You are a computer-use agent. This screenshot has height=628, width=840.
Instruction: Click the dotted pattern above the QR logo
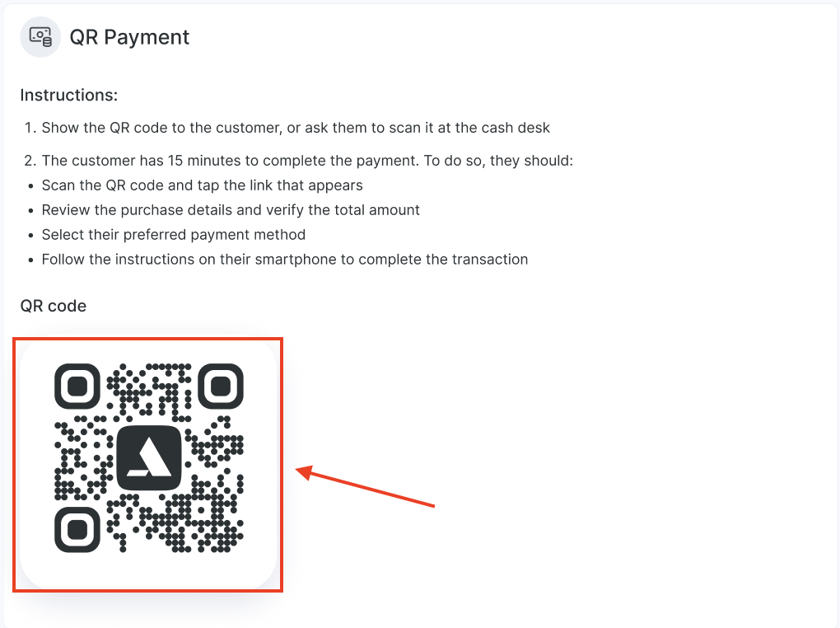[x=149, y=391]
